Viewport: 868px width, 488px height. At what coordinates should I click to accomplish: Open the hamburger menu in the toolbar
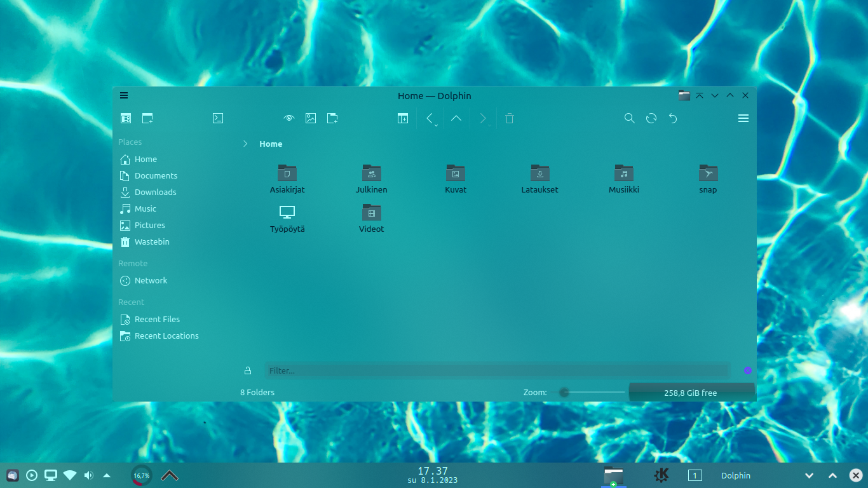point(743,118)
